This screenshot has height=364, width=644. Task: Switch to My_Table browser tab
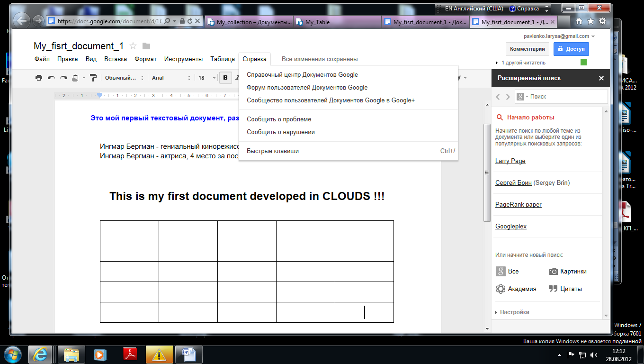coord(338,22)
